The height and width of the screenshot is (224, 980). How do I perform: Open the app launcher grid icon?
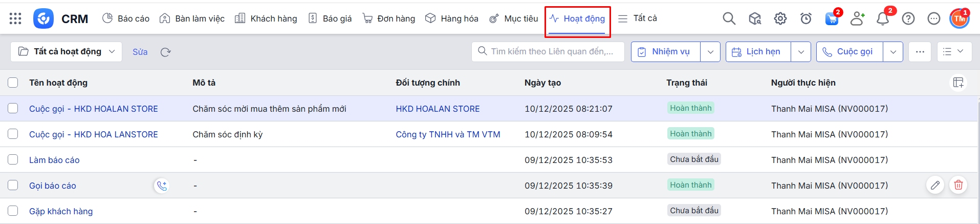pos(15,18)
